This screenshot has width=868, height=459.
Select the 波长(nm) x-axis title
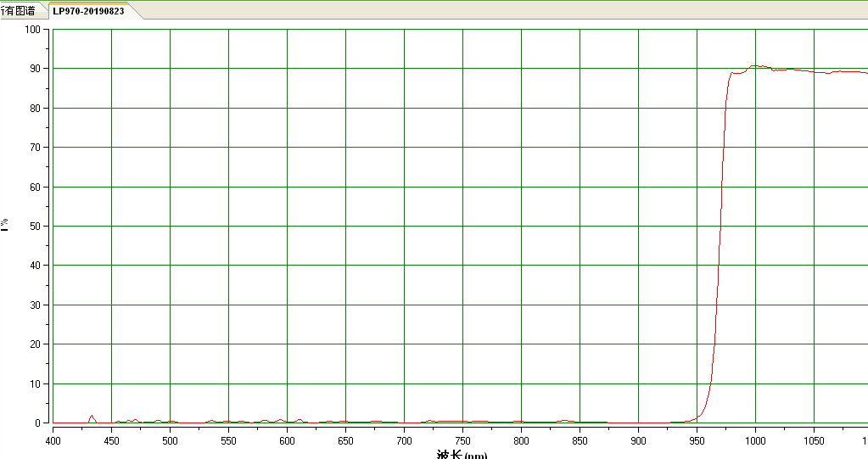(462, 455)
